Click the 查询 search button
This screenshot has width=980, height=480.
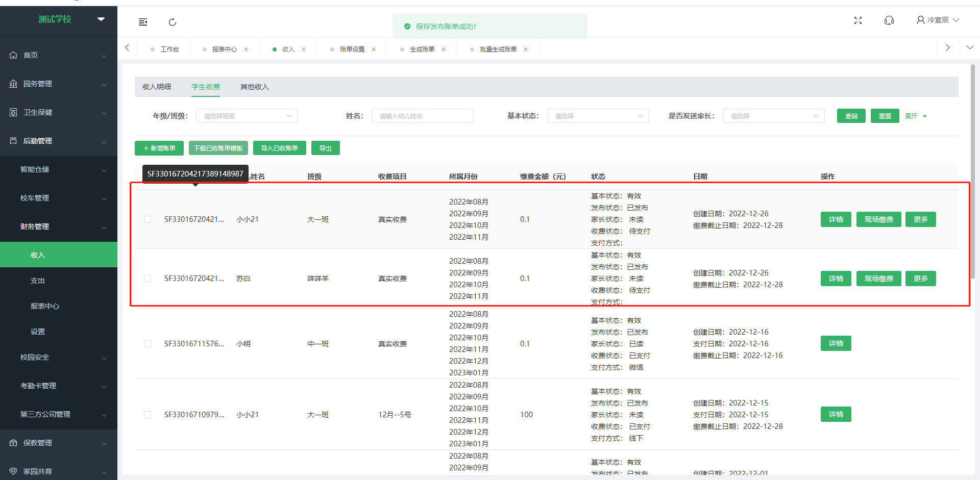tap(851, 116)
